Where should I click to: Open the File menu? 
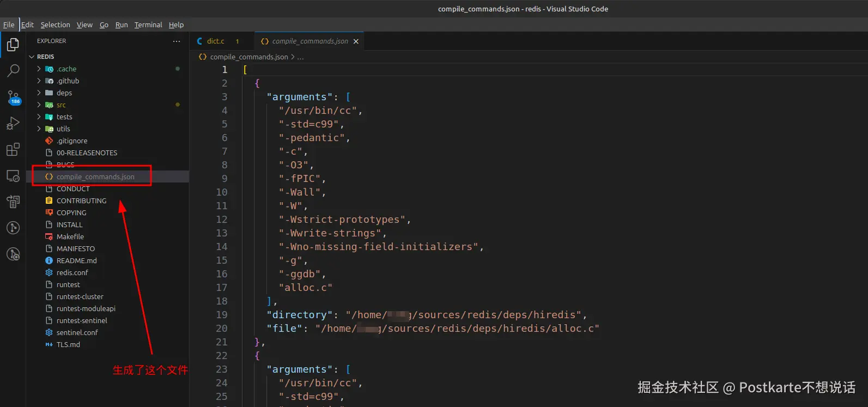[x=9, y=25]
